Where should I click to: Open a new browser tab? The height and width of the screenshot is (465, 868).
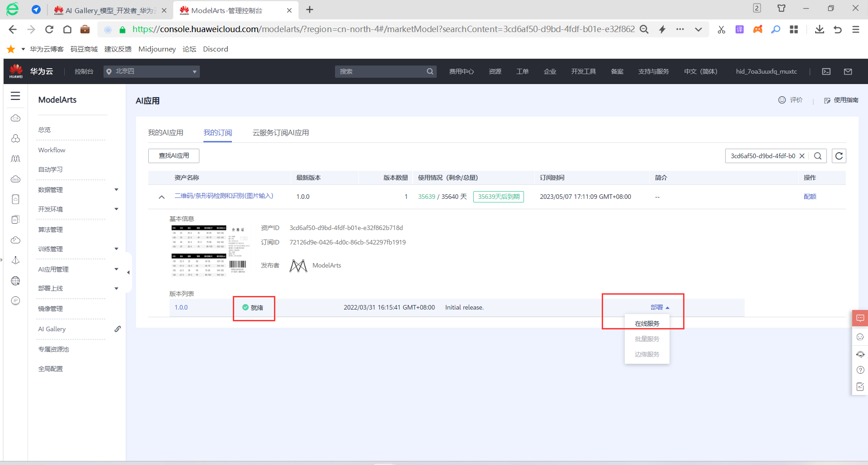click(x=310, y=10)
